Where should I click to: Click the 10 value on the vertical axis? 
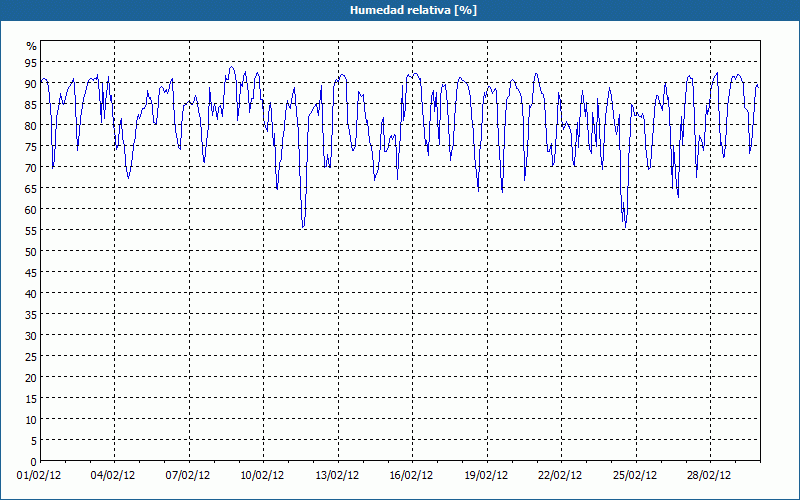[32, 420]
